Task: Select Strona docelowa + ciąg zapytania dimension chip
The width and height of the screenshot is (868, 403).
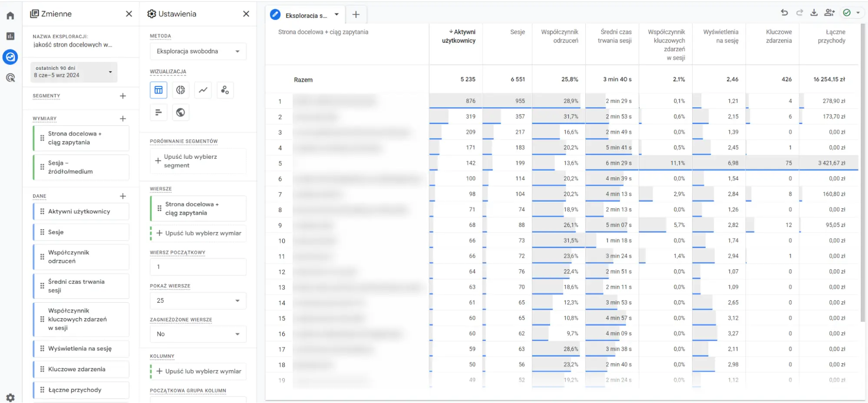Action: (x=81, y=138)
